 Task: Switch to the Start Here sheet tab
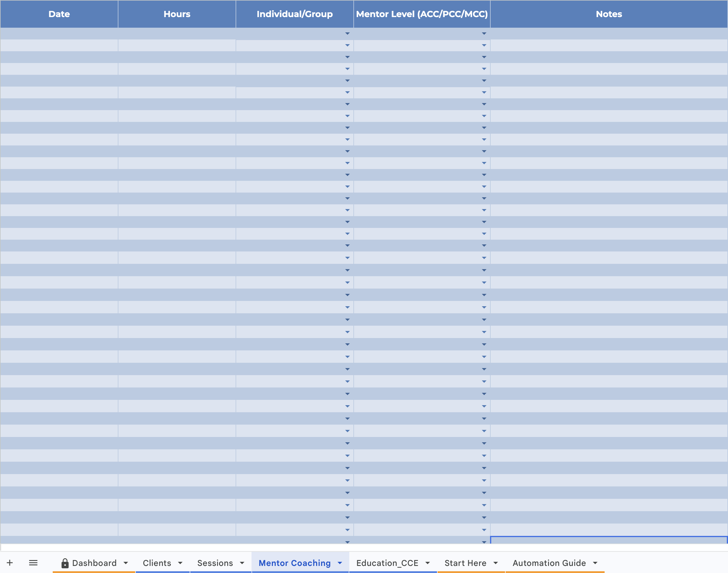click(465, 563)
